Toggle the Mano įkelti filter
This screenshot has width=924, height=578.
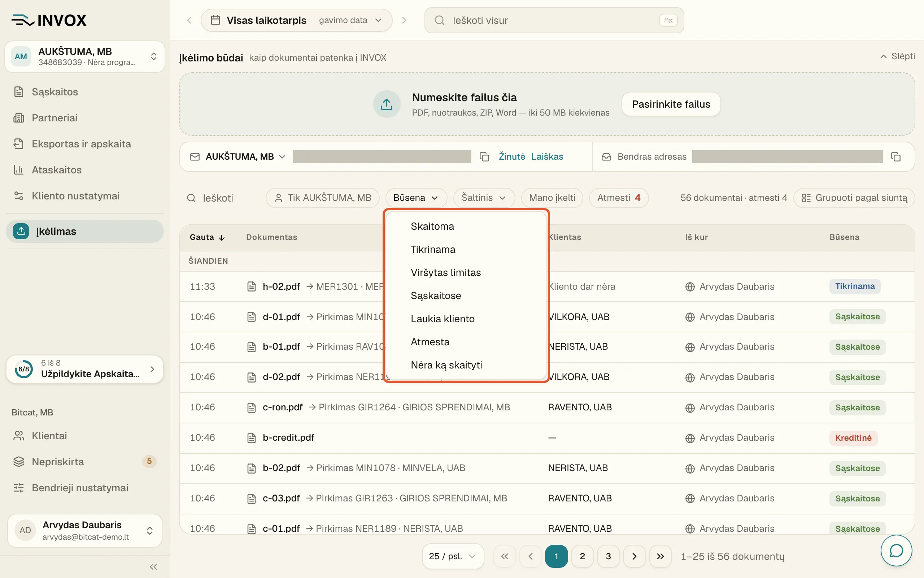click(552, 198)
